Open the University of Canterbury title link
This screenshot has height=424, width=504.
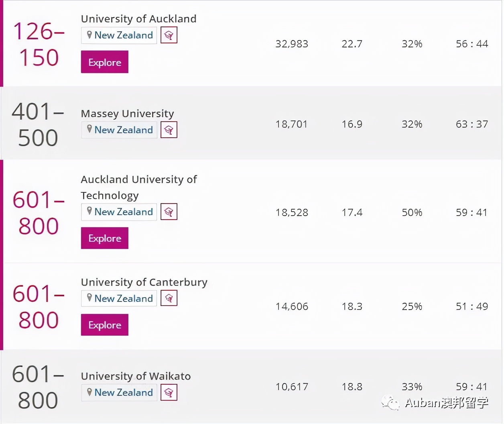(144, 282)
